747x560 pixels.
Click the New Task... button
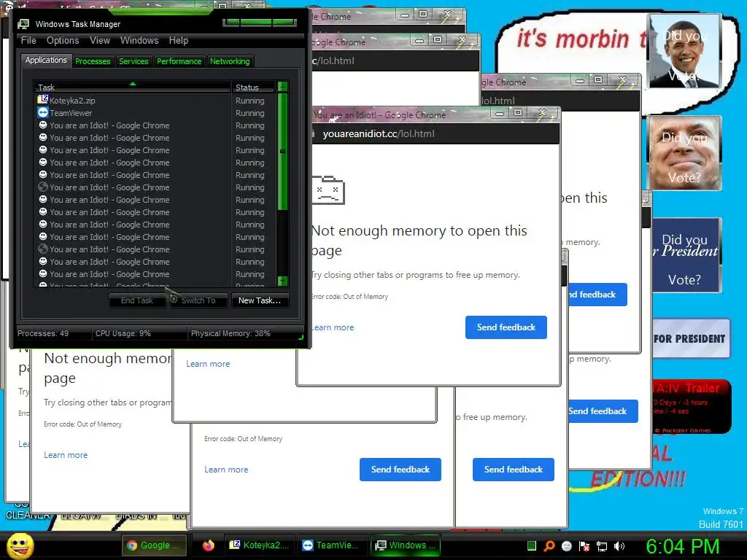[x=260, y=300]
